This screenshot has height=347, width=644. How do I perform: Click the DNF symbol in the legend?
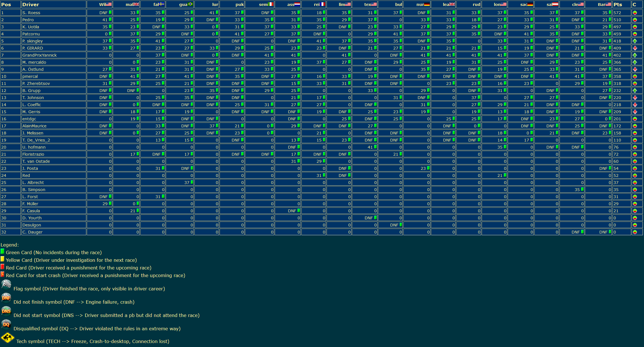click(6, 298)
